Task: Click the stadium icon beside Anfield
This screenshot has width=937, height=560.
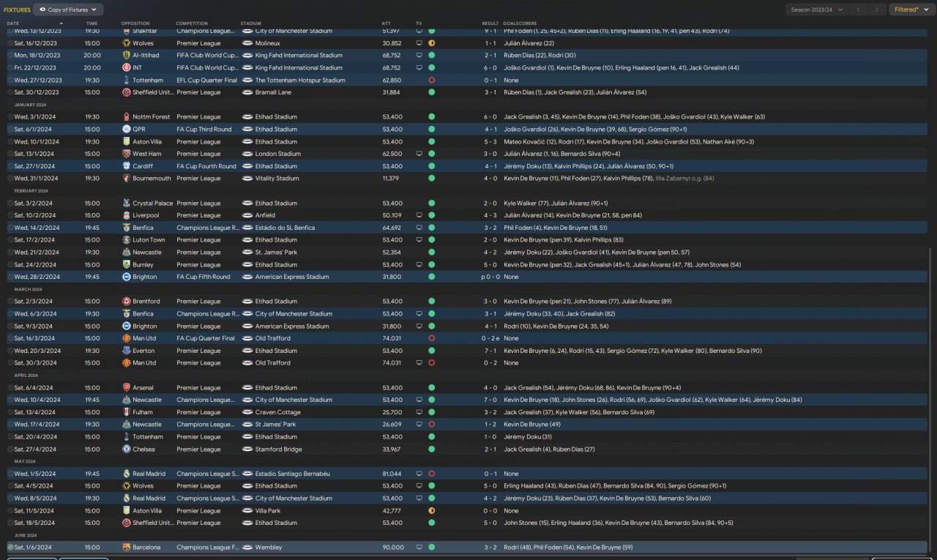Action: point(247,216)
